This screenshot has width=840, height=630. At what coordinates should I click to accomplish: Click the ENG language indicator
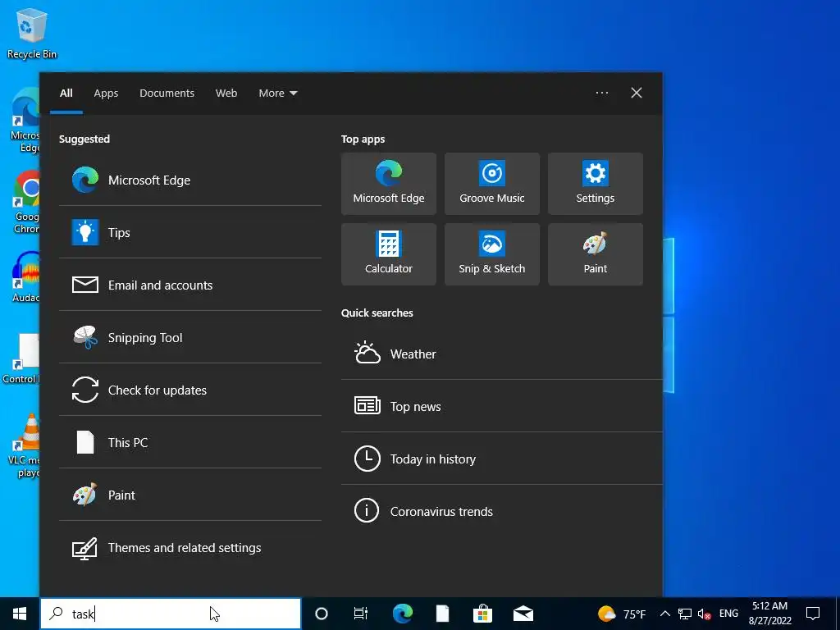(728, 614)
